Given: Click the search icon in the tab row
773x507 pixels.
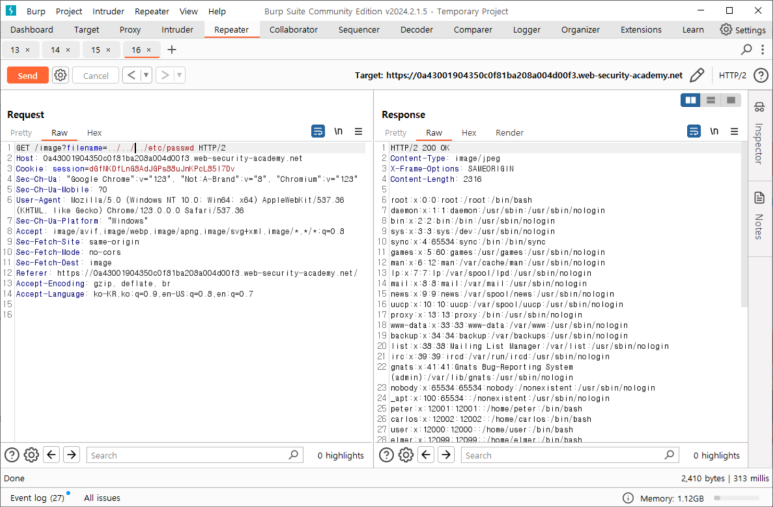Looking at the screenshot, I should [746, 49].
